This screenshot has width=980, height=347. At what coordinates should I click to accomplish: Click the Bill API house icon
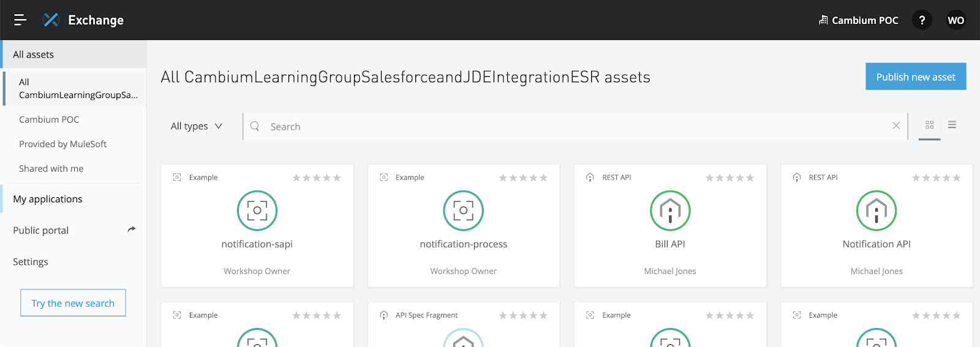[x=670, y=210]
